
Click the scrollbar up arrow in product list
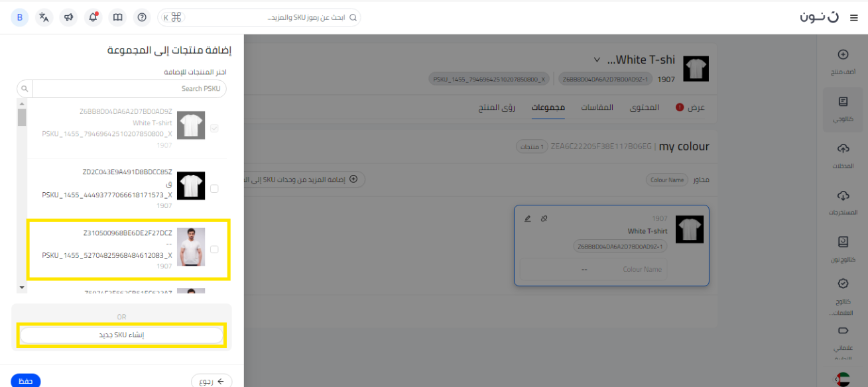pyautogui.click(x=22, y=104)
